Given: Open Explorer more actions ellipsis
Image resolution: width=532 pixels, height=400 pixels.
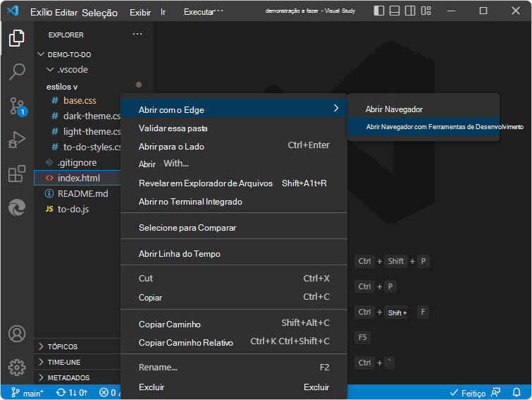Looking at the screenshot, I should point(137,35).
